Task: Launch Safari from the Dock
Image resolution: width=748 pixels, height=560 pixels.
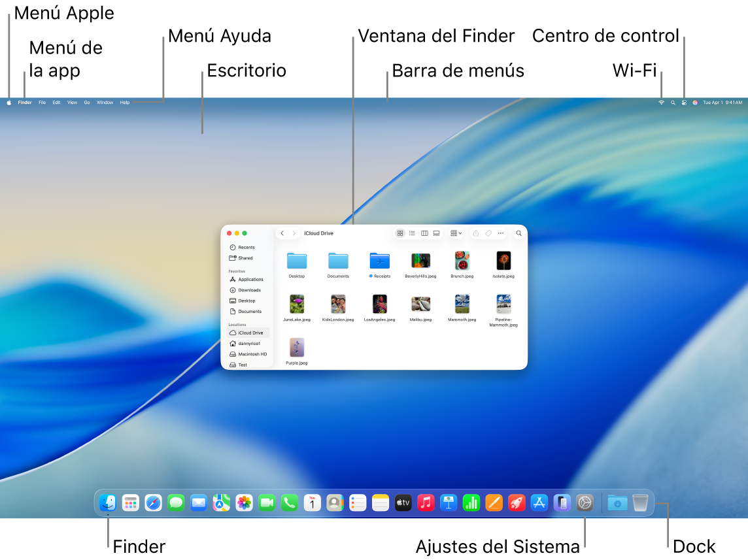Action: (153, 502)
